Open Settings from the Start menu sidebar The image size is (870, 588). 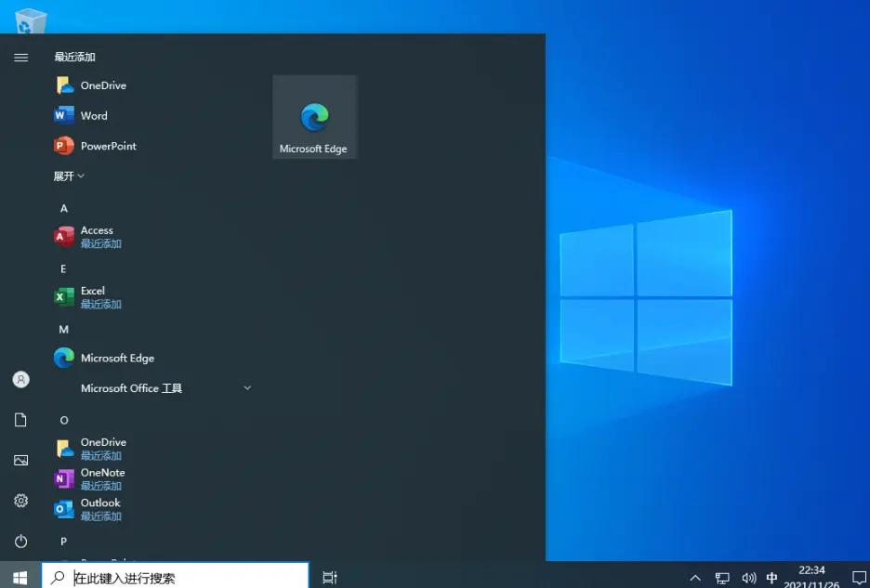point(20,501)
